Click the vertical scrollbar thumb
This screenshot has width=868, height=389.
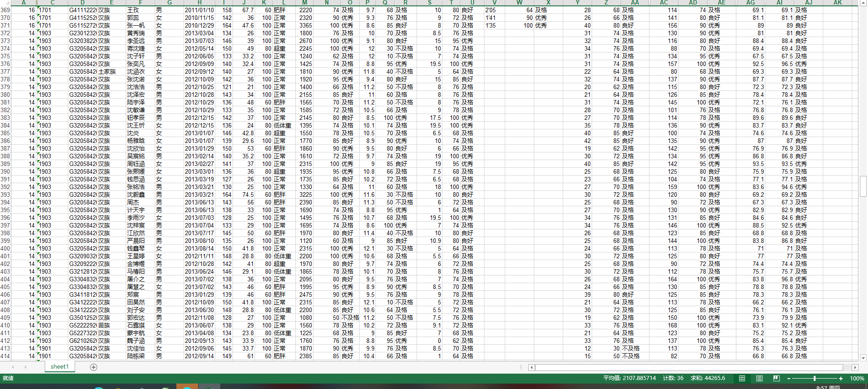[x=863, y=186]
